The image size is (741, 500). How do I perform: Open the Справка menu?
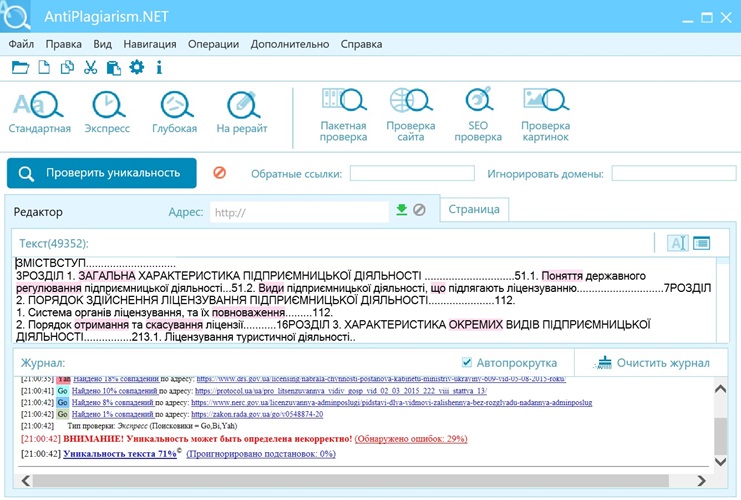coord(362,44)
